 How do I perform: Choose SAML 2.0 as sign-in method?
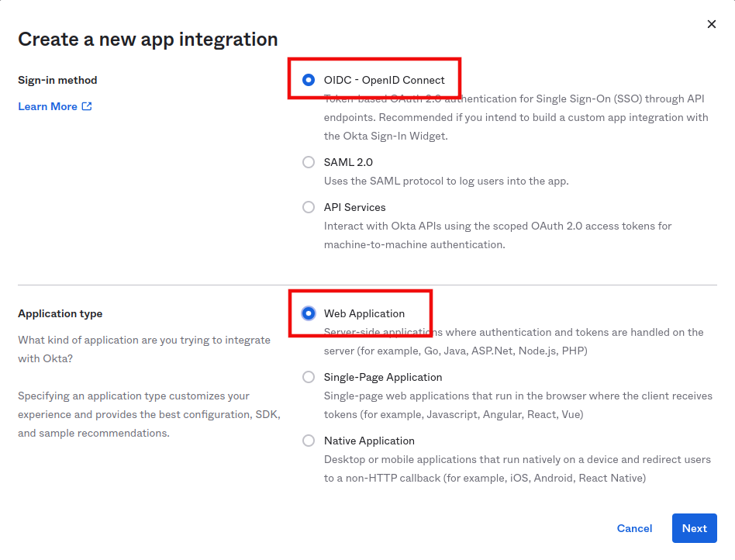pyautogui.click(x=309, y=162)
